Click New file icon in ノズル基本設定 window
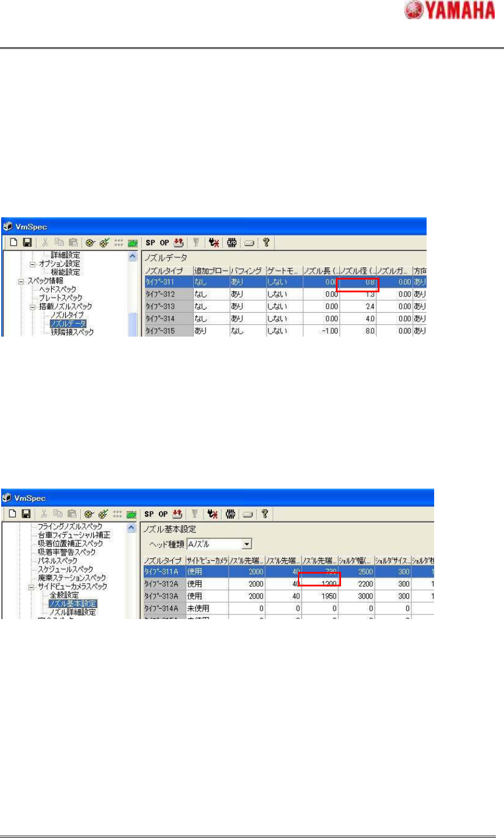 [x=13, y=514]
